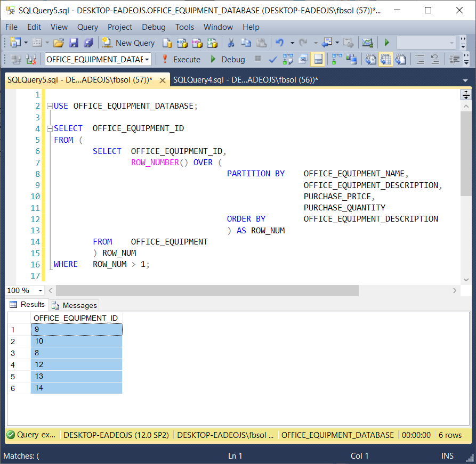
Task: Click the Open File folder icon
Action: tap(59, 43)
